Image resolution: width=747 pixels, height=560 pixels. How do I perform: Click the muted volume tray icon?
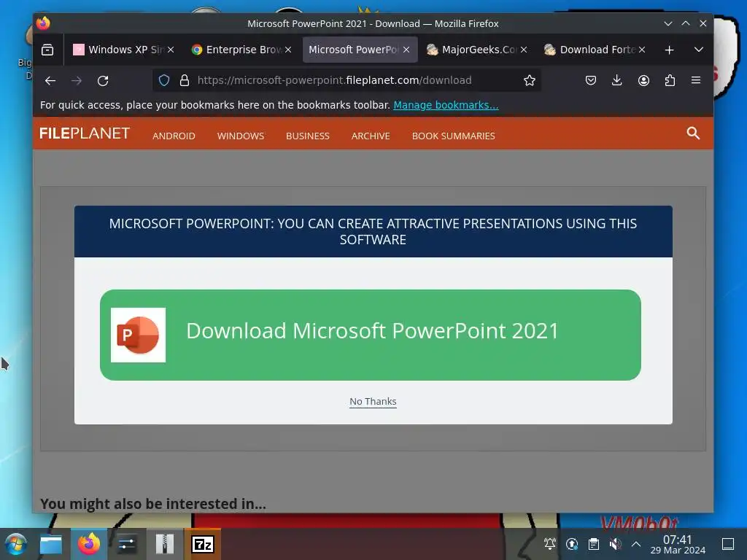[615, 544]
